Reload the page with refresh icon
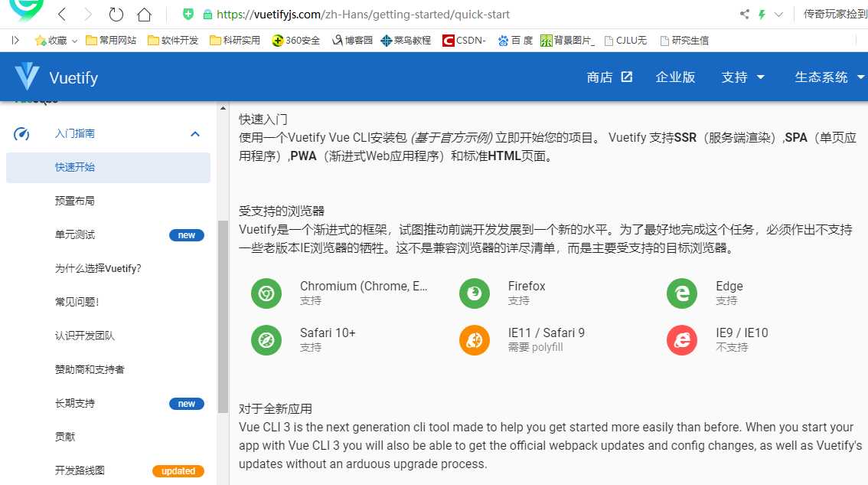 click(116, 15)
